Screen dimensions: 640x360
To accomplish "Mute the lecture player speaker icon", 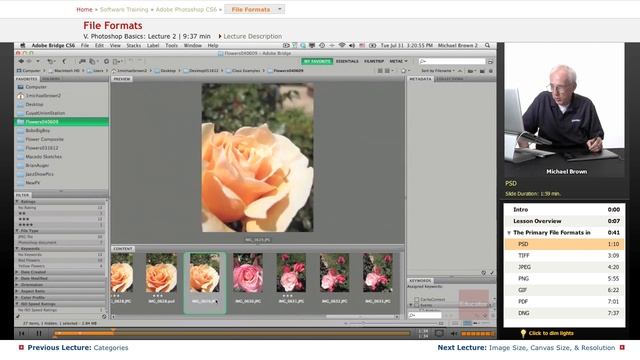I will (453, 333).
